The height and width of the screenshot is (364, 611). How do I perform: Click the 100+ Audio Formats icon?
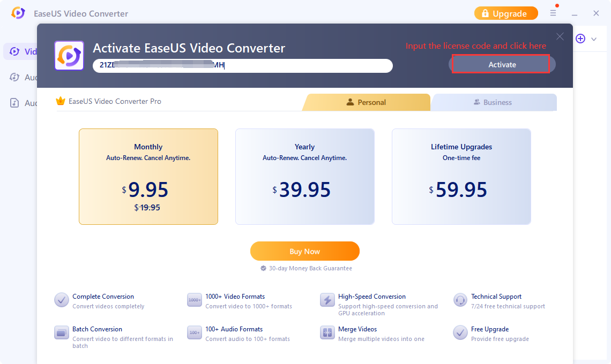(x=195, y=332)
